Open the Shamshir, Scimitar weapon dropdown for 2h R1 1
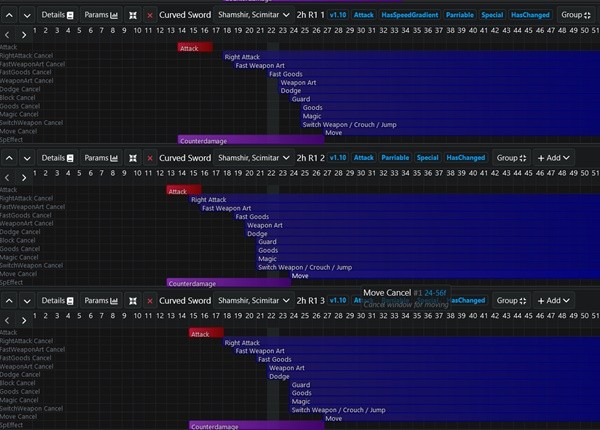 click(253, 16)
